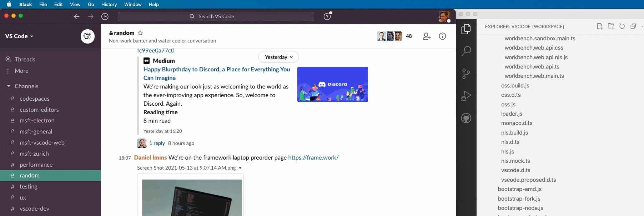644x216 pixels.
Task: View the 48 channel members
Action: click(394, 36)
